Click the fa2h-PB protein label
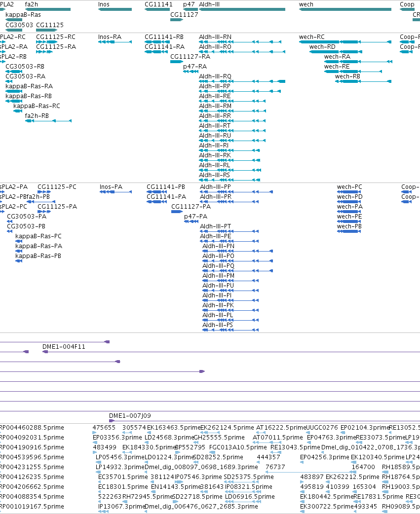Image resolution: width=420 pixels, height=514 pixels. (x=38, y=197)
